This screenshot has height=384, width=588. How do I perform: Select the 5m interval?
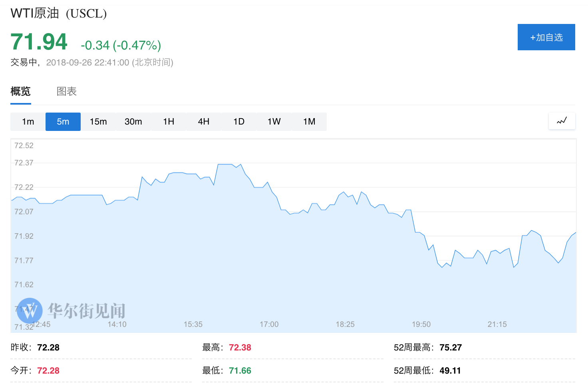click(x=63, y=122)
